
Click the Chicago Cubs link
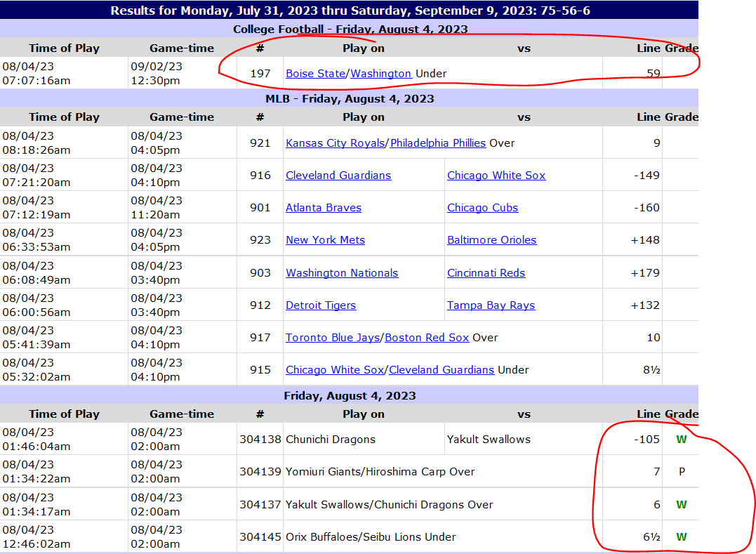tap(483, 208)
